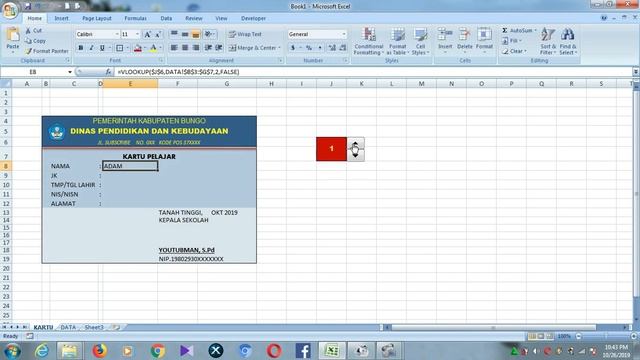The width and height of the screenshot is (640, 360).
Task: Switch to the Formulas tab
Action: coord(136,18)
